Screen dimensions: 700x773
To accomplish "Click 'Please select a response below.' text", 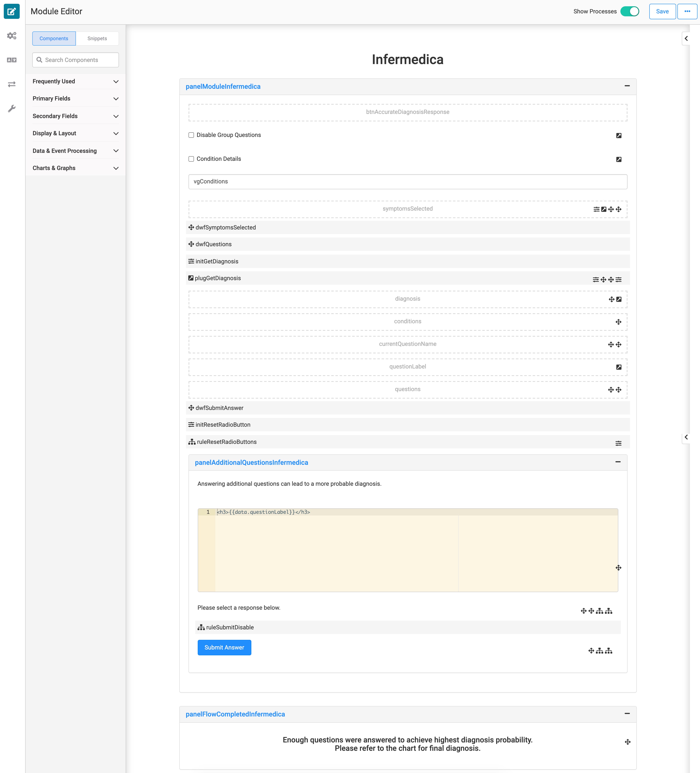I will point(239,608).
